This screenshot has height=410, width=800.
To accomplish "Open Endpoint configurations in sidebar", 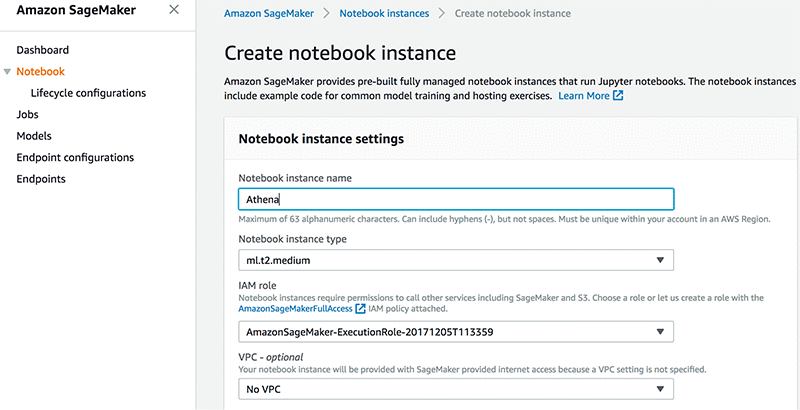I will [x=75, y=158].
